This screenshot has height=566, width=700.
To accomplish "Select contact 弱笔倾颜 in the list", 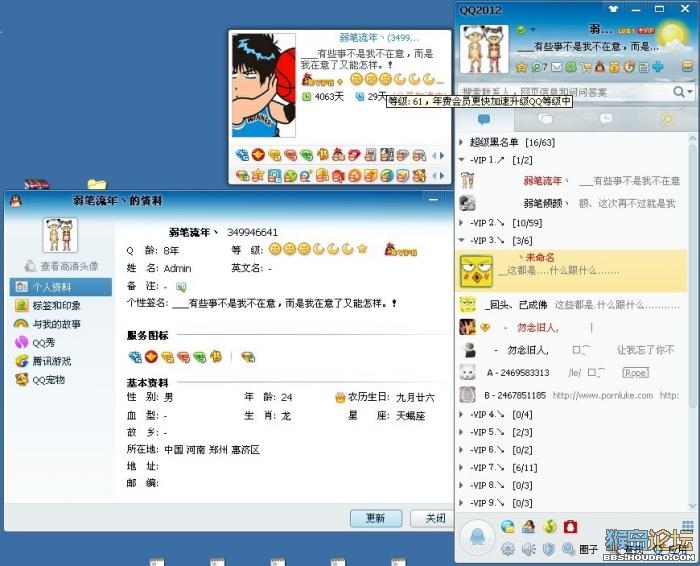I will [571, 204].
